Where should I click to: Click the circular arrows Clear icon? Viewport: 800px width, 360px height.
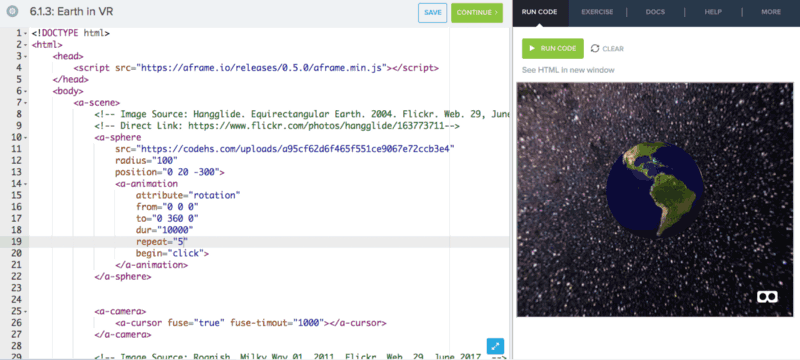pos(595,48)
